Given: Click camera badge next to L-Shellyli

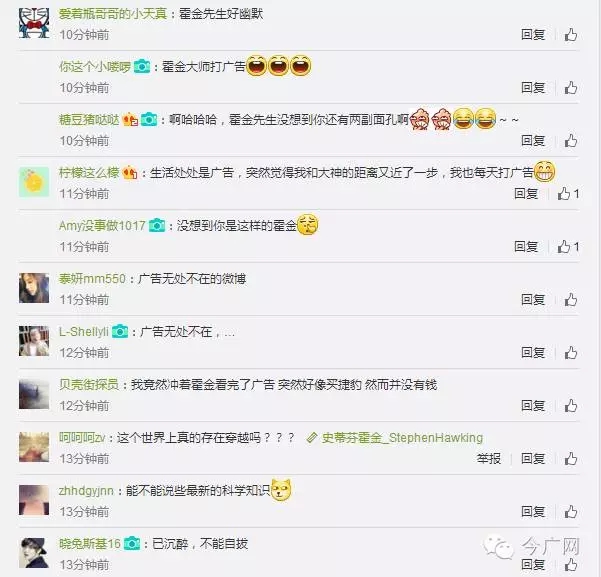Looking at the screenshot, I should (x=120, y=331).
